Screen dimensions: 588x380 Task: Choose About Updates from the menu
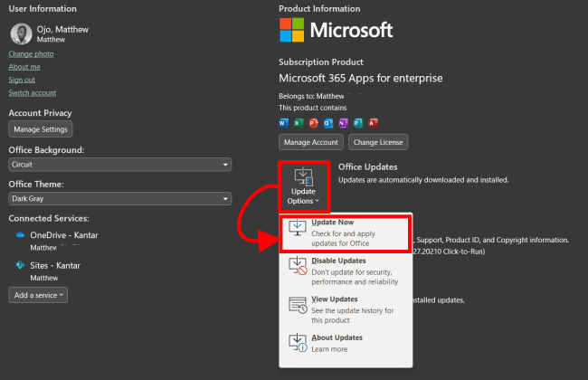tap(346, 343)
